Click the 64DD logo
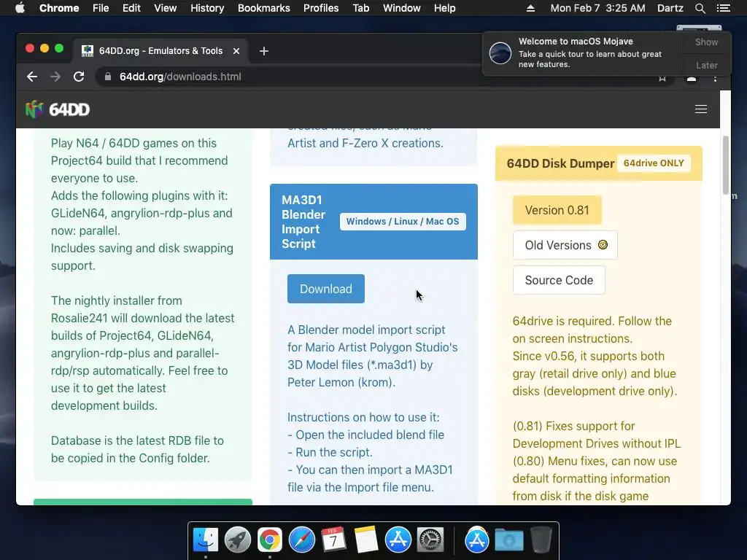Viewport: 747px width, 560px height. (57, 109)
